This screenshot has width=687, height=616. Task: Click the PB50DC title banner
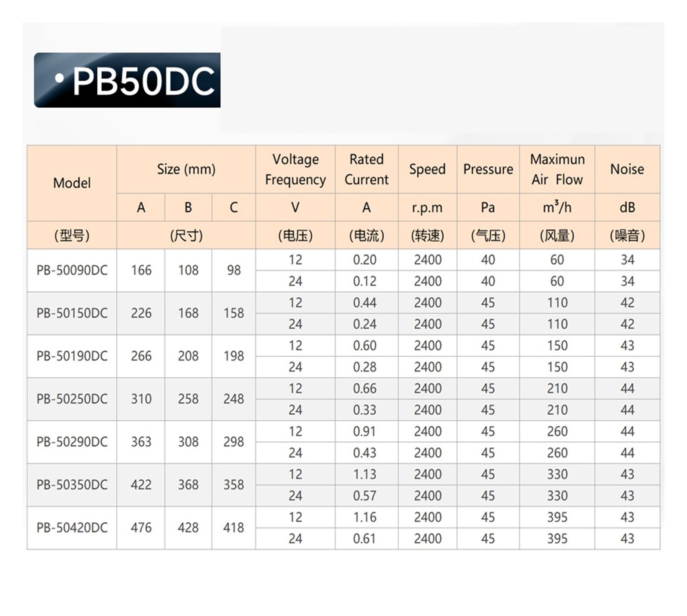(127, 80)
